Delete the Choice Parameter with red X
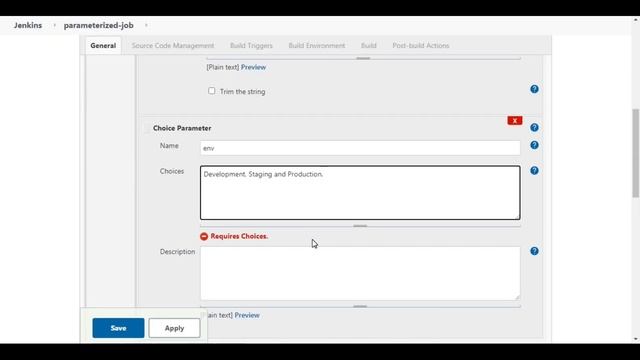 pyautogui.click(x=515, y=120)
